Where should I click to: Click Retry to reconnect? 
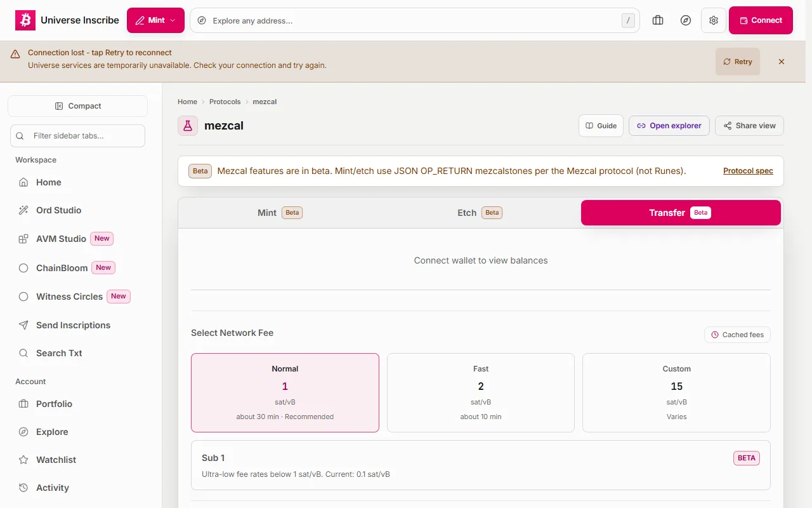tap(738, 62)
